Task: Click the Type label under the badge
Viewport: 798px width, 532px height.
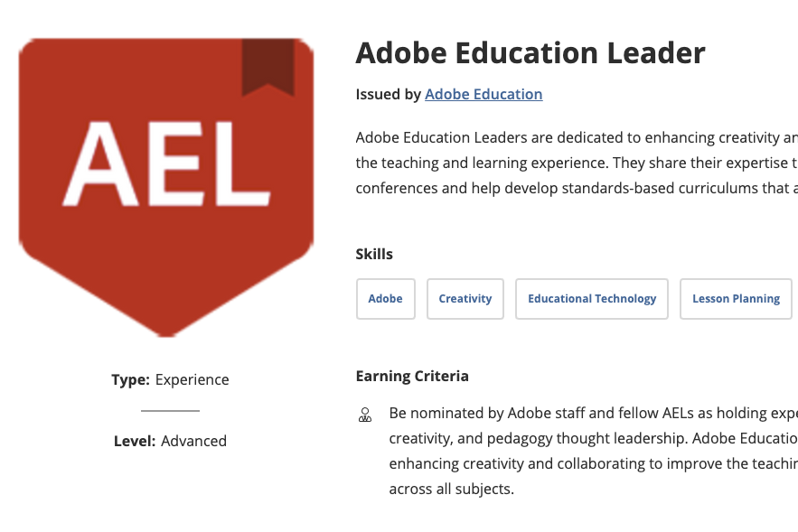Action: coord(131,379)
